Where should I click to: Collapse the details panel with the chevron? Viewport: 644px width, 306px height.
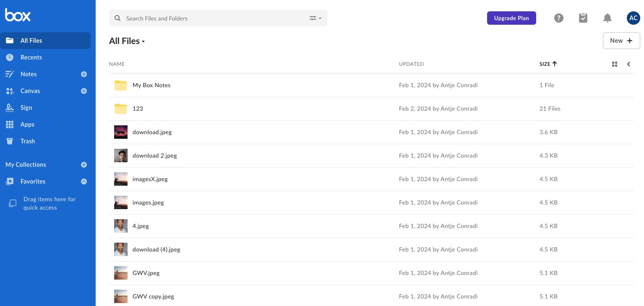click(628, 64)
